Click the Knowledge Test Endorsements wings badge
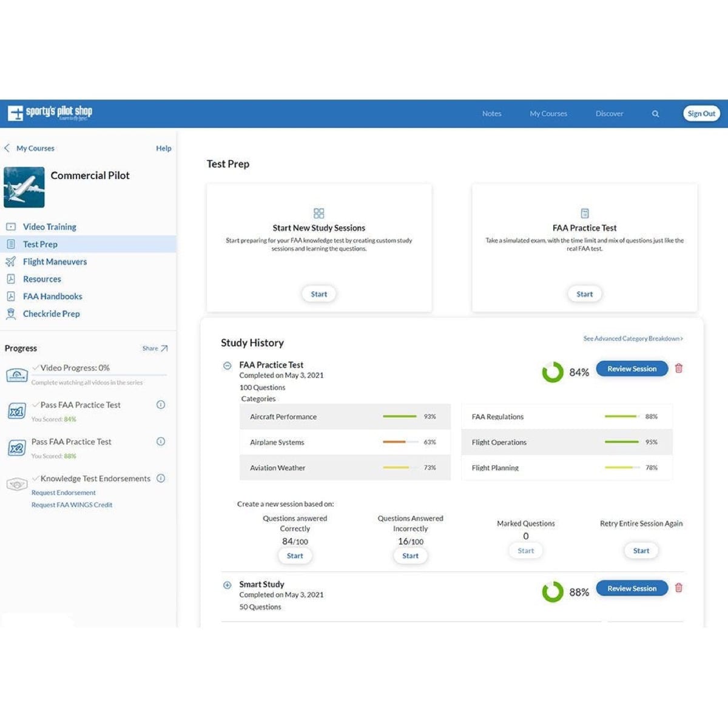Image resolution: width=728 pixels, height=728 pixels. click(x=16, y=485)
